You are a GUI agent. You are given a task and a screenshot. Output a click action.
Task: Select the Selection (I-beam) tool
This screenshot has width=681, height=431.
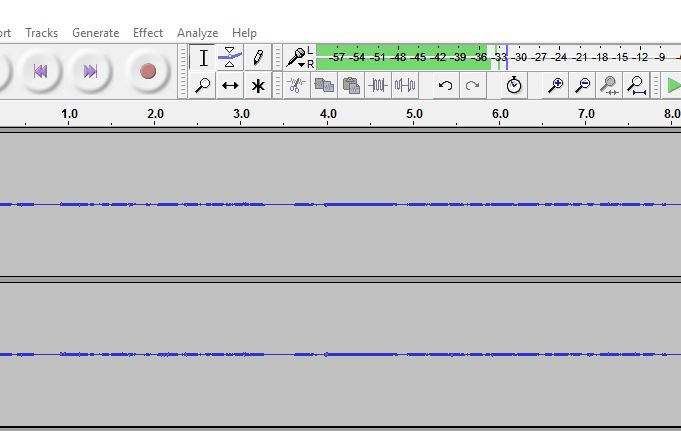[x=203, y=57]
